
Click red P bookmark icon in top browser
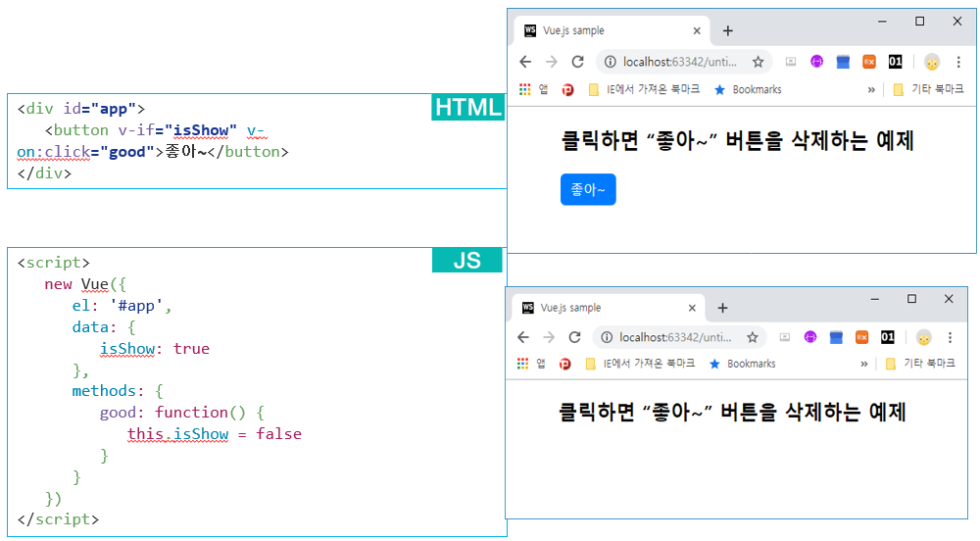tap(567, 90)
